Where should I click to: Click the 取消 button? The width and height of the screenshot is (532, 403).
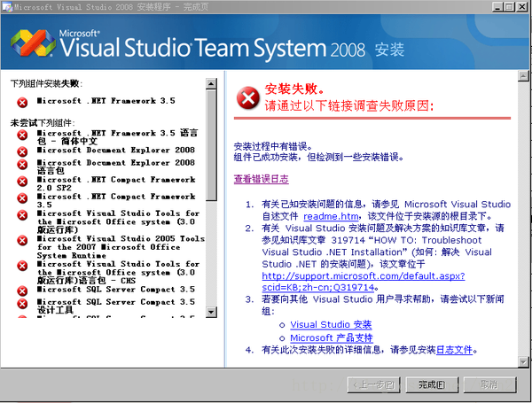(x=490, y=384)
